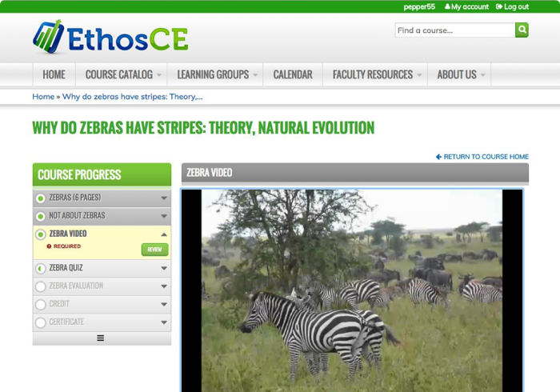
Task: Click the Return to Course Home arrow icon
Action: 438,156
